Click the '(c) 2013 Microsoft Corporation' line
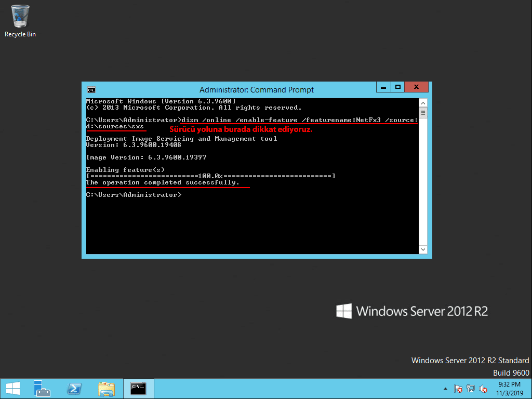The height and width of the screenshot is (399, 532). (194, 108)
